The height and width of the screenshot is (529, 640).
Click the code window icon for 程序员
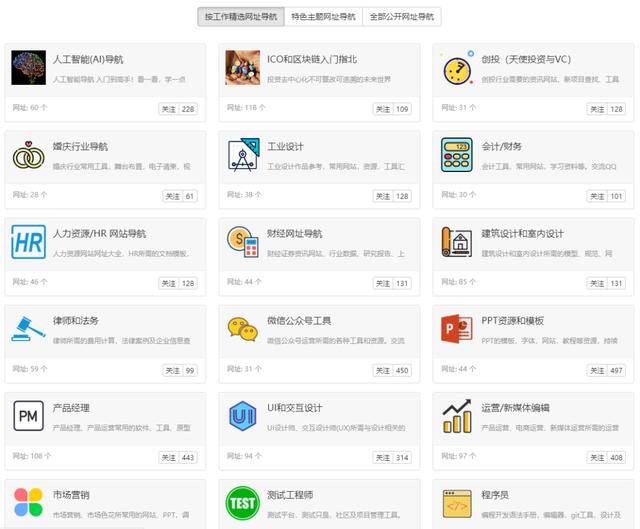pyautogui.click(x=457, y=503)
